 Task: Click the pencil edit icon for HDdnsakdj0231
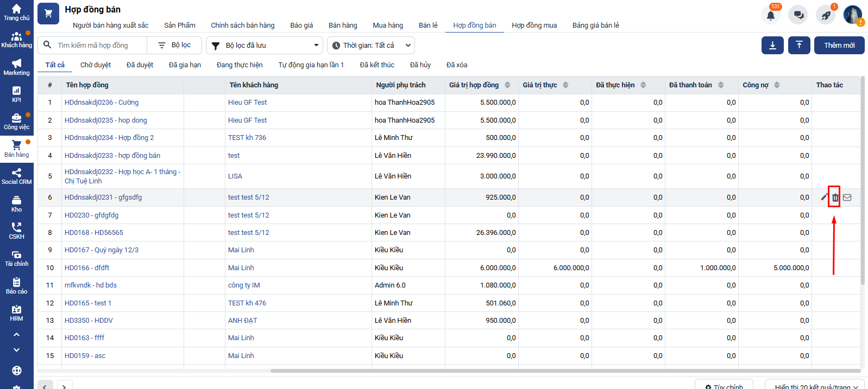pyautogui.click(x=824, y=197)
